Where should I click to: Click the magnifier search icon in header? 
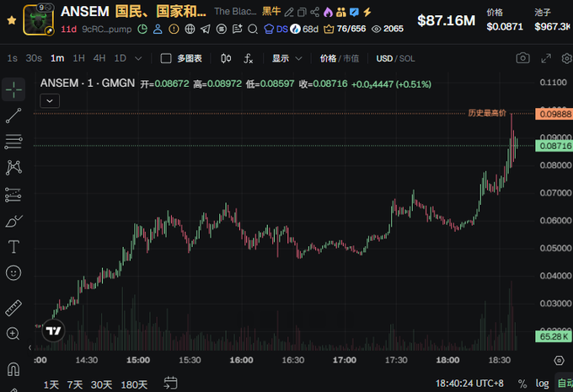coord(253,29)
